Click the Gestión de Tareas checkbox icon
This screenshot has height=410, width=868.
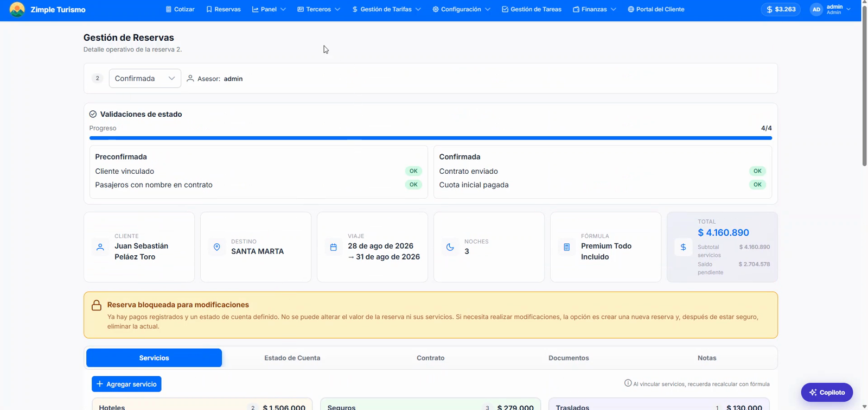click(505, 9)
